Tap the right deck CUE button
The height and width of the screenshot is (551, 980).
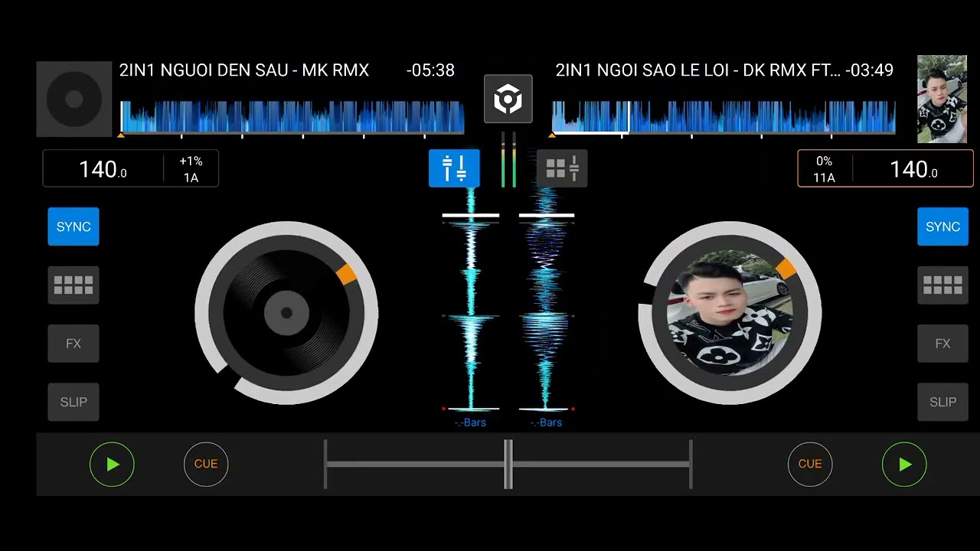[x=810, y=464]
